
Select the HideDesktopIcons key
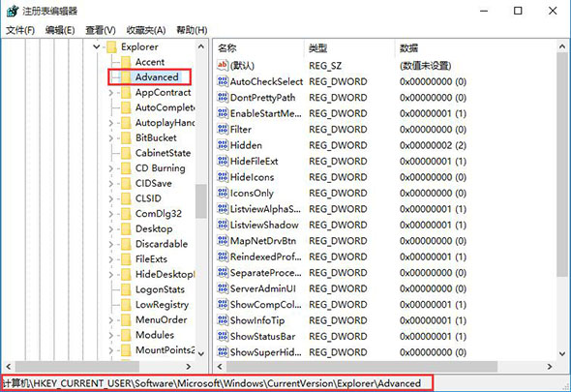click(165, 274)
